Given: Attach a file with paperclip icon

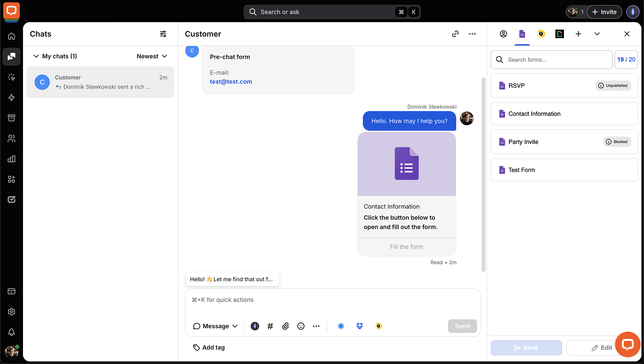Looking at the screenshot, I should click(285, 326).
